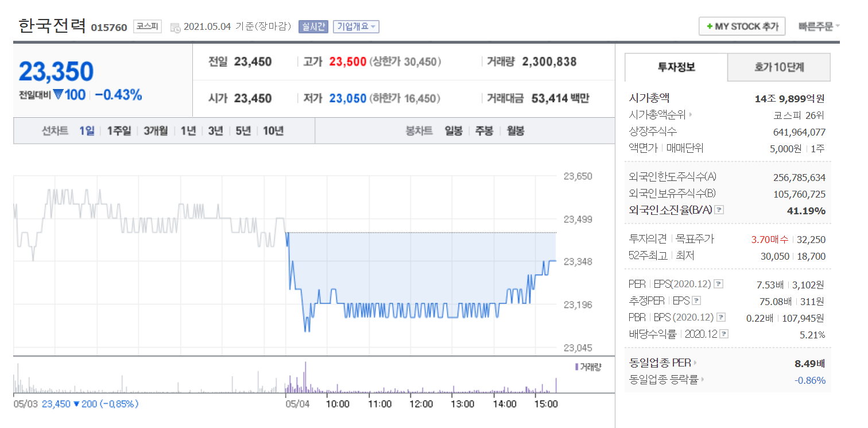Click the 05/03 23,450 previous close label
The image size is (868, 428).
tap(76, 404)
